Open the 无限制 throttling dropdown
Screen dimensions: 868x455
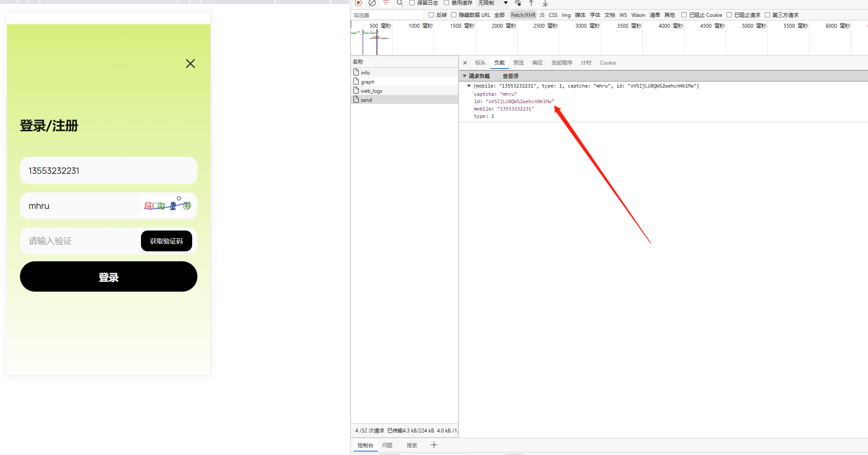click(x=493, y=3)
